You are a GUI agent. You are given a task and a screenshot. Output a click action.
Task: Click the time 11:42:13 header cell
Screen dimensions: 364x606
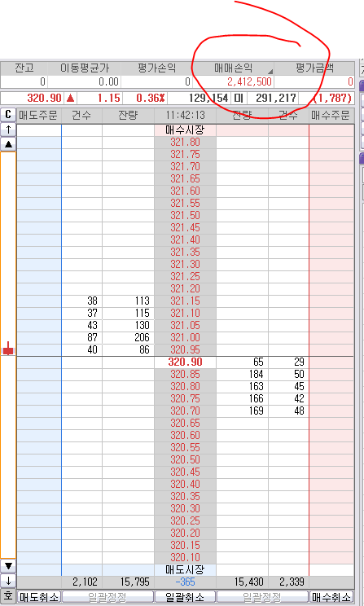185,115
